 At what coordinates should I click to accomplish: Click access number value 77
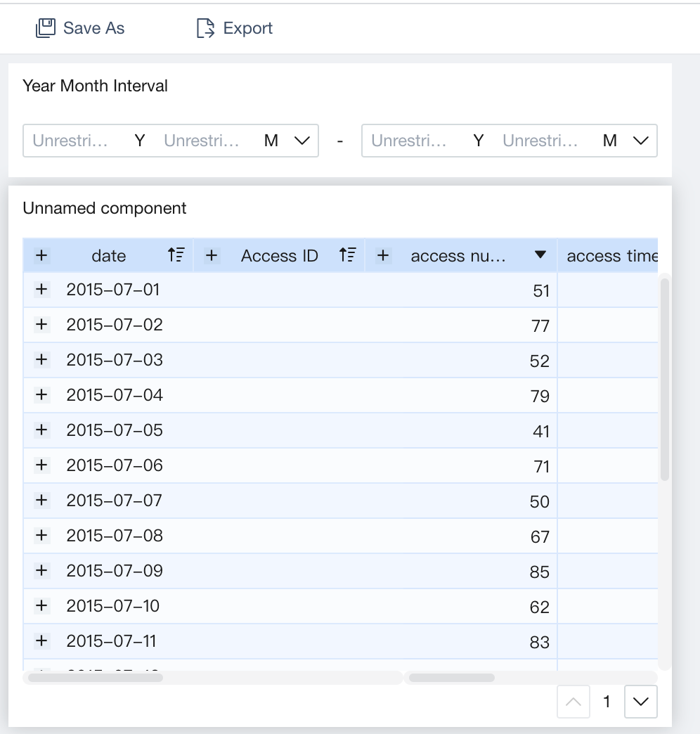(540, 326)
